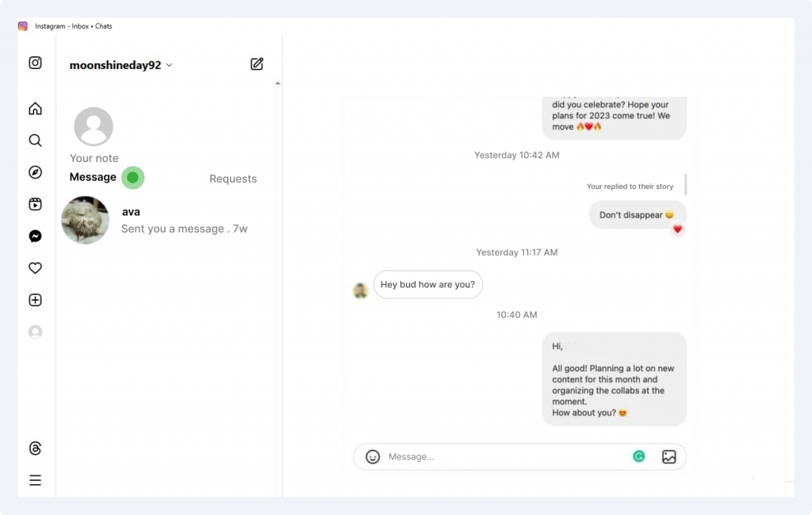Start a new message with compose icon
The image size is (812, 515).
pos(257,63)
